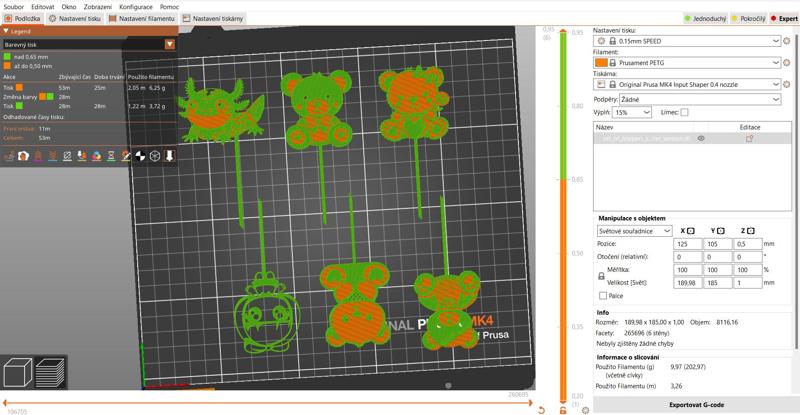The image size is (800, 415).
Task: Open the gear icon below the vertical slider
Action: [x=585, y=410]
